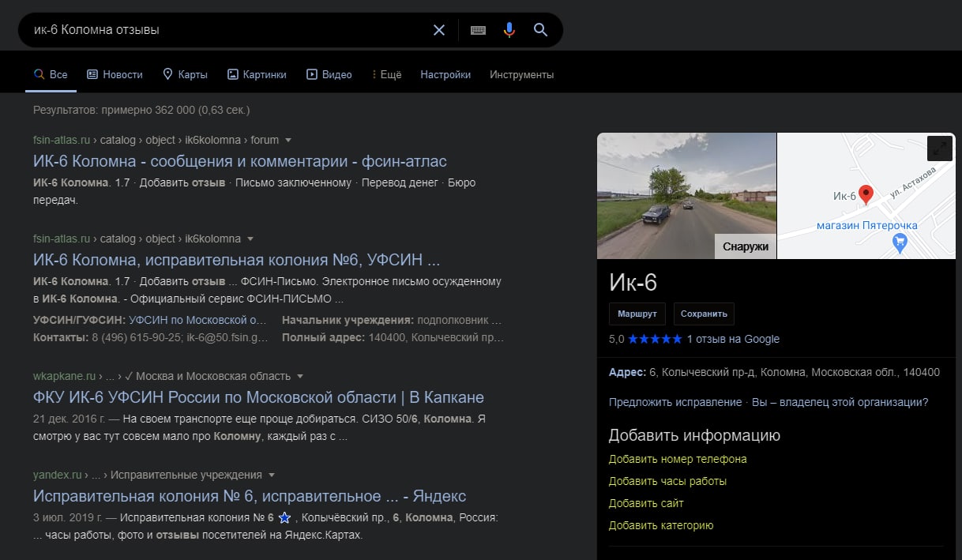This screenshot has width=962, height=560.
Task: Clear the search query with the X icon
Action: [439, 30]
